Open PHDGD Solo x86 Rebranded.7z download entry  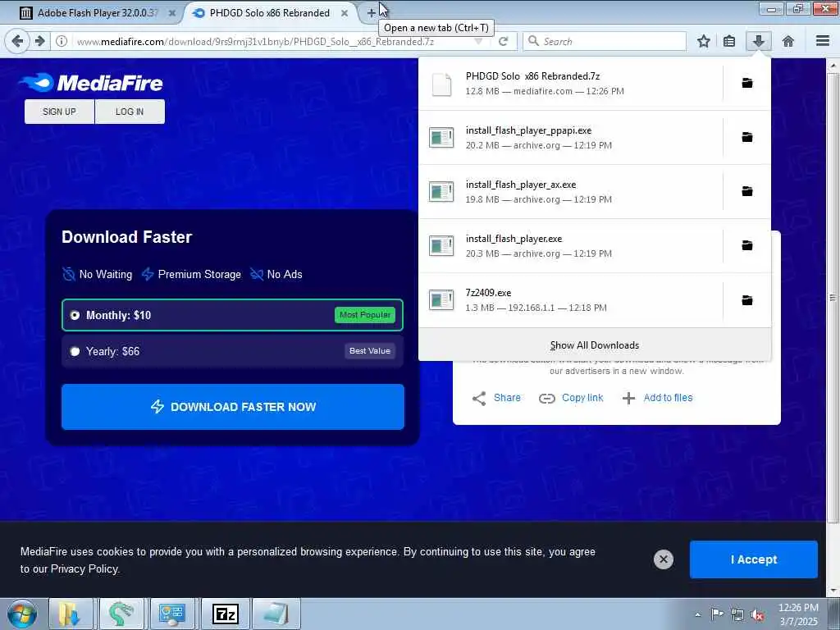(x=570, y=83)
